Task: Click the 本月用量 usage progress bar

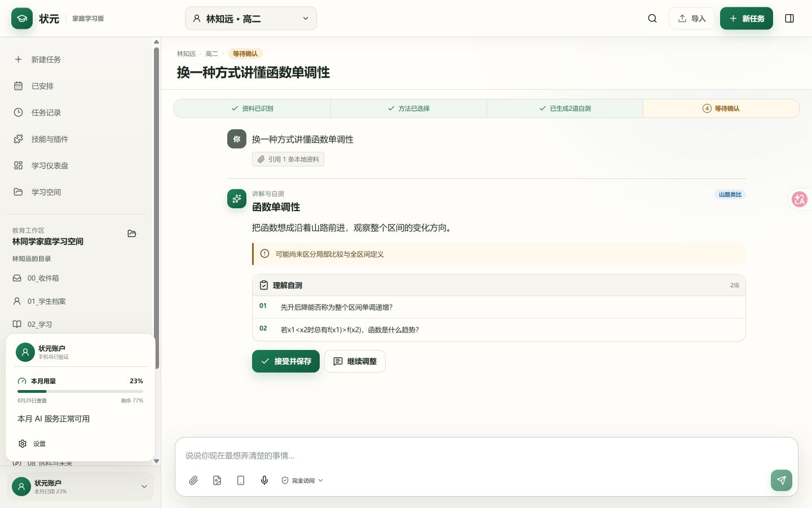Action: pyautogui.click(x=80, y=391)
